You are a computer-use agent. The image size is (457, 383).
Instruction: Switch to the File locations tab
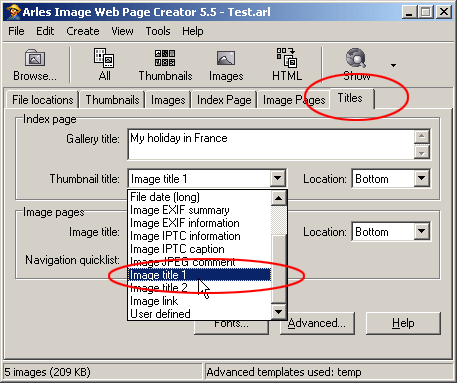coord(42,100)
